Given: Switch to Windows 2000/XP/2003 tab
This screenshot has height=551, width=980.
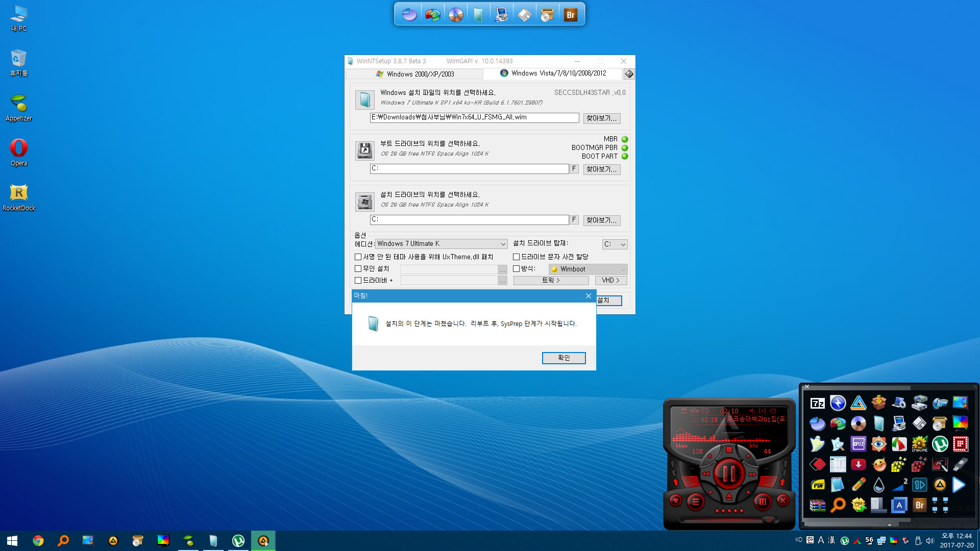Looking at the screenshot, I should [x=414, y=74].
